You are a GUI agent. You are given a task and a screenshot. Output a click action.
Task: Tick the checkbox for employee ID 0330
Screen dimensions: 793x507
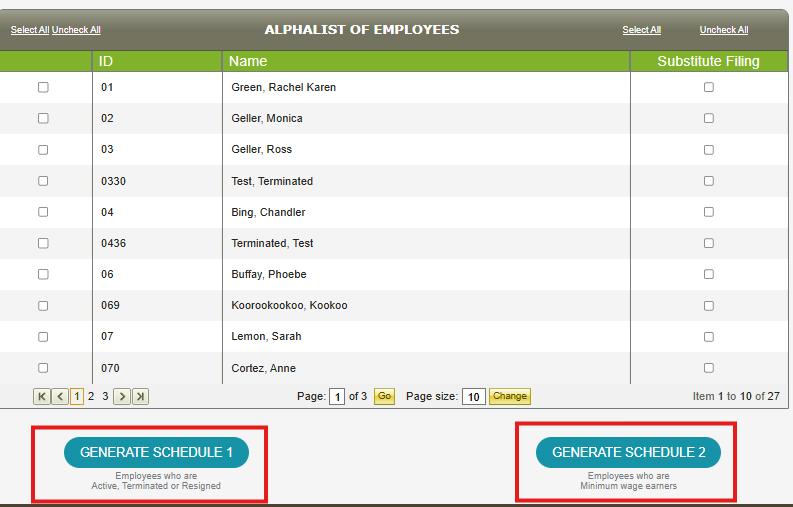(x=43, y=181)
